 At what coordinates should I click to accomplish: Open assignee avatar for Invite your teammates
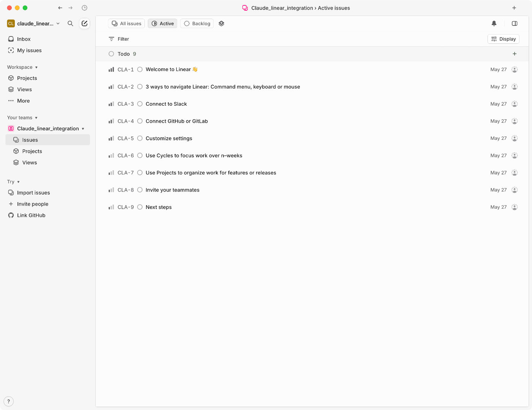tap(515, 190)
